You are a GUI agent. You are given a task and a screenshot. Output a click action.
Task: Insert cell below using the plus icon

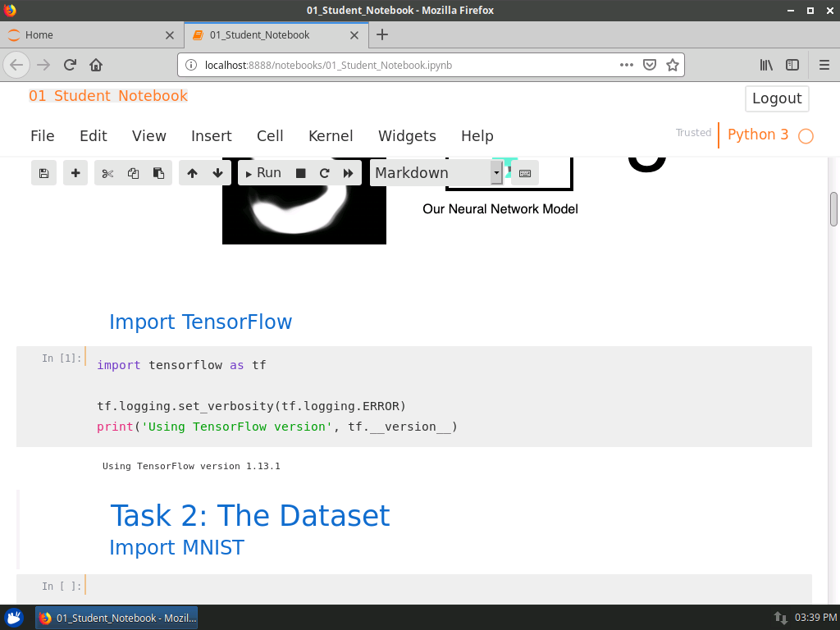click(75, 173)
